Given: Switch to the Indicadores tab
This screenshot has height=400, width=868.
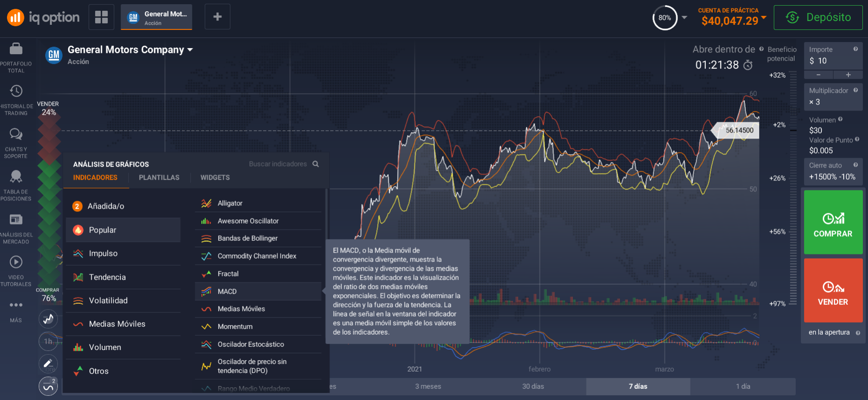Looking at the screenshot, I should pos(95,177).
